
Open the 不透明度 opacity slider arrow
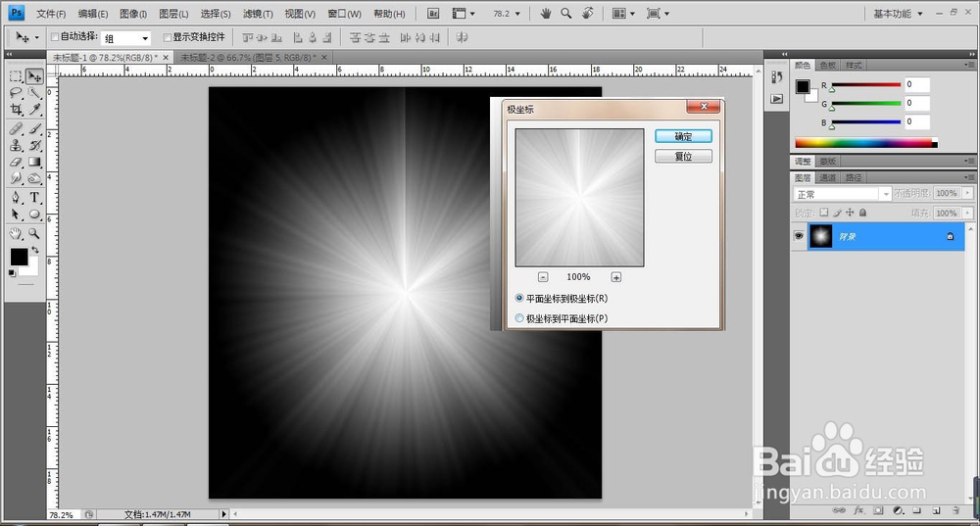pos(967,194)
